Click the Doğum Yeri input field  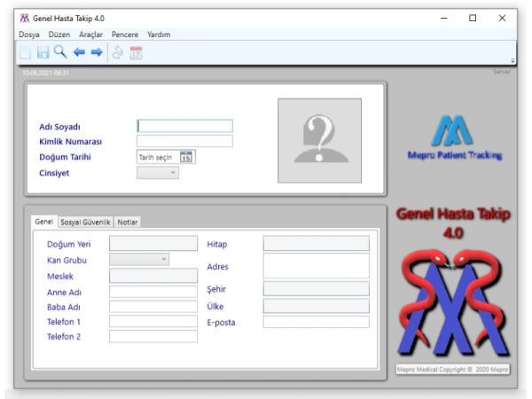tap(153, 243)
